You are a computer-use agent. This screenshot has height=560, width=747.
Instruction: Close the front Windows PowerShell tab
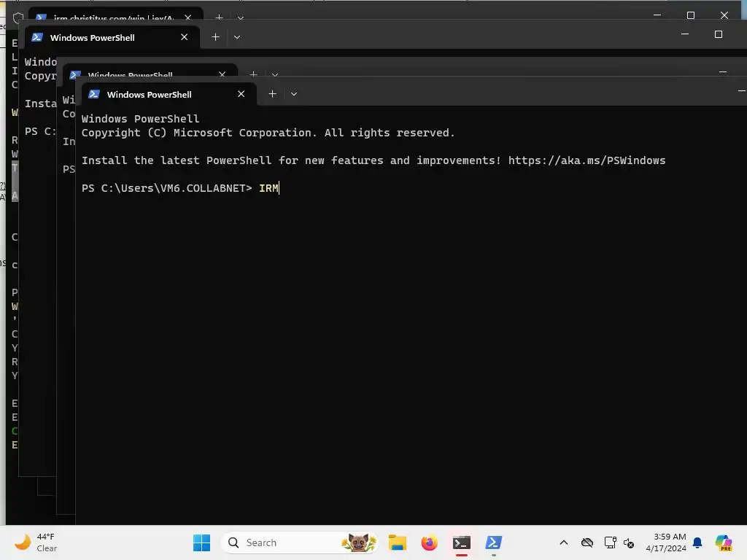click(x=241, y=94)
